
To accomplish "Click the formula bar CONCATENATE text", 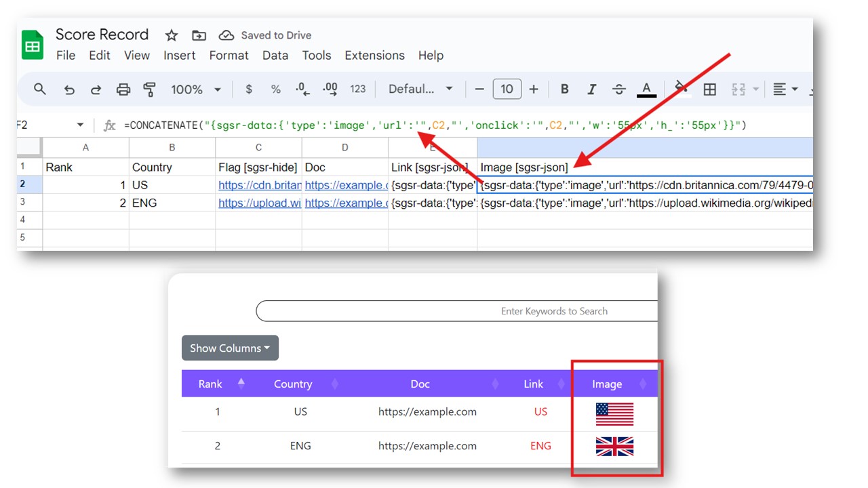I will pos(435,125).
